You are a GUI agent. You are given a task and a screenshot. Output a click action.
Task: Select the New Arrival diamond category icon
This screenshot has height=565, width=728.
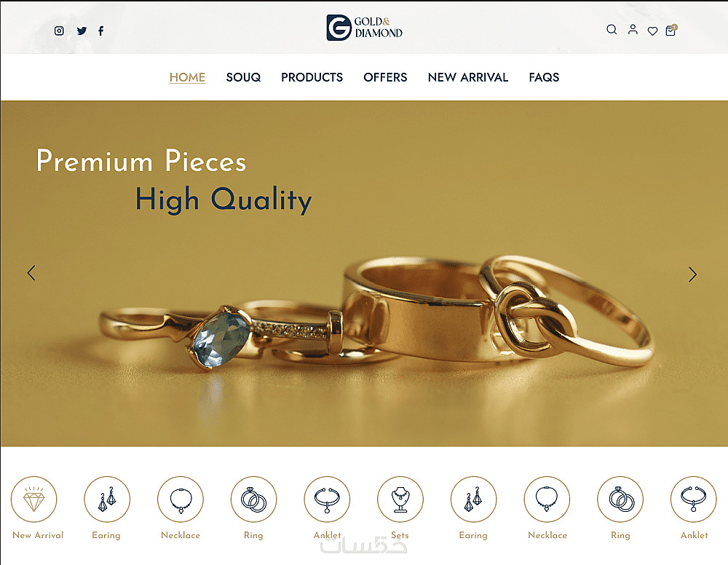(x=34, y=499)
